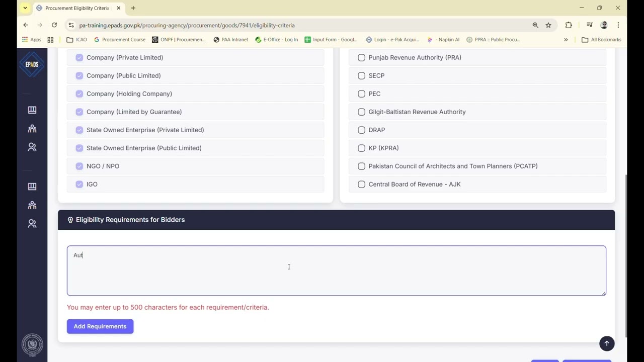
Task: Click the site information icon in address bar
Action: point(71,25)
